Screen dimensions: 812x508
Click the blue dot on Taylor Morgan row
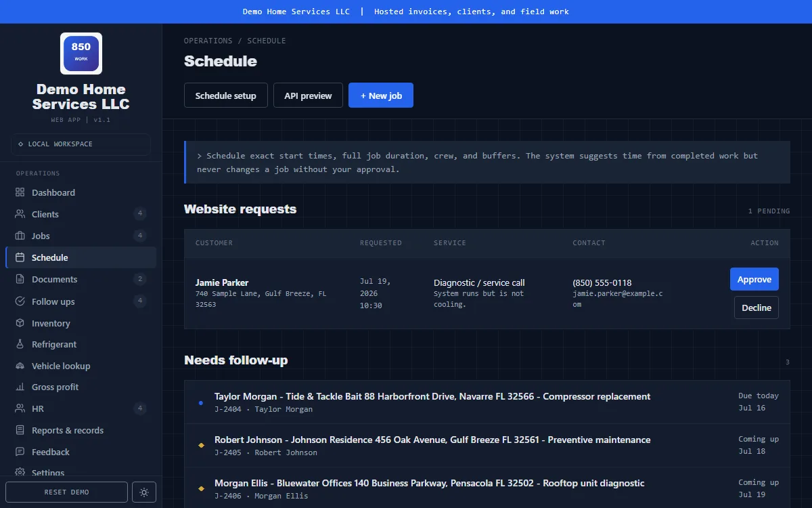point(201,402)
